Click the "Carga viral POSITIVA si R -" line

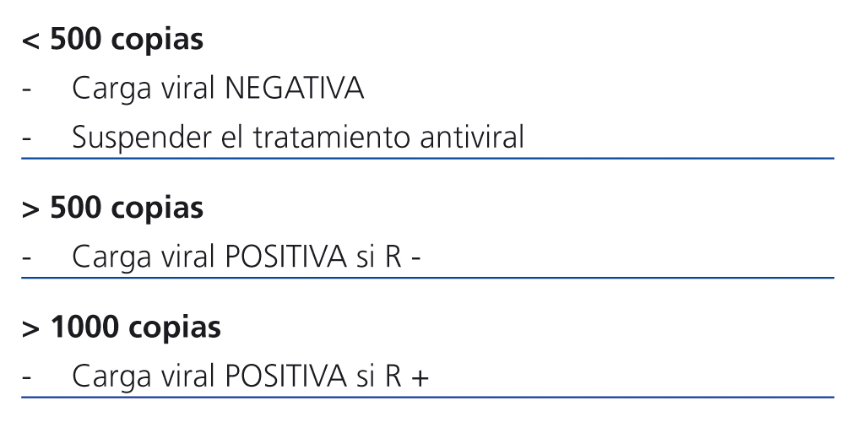point(247,257)
